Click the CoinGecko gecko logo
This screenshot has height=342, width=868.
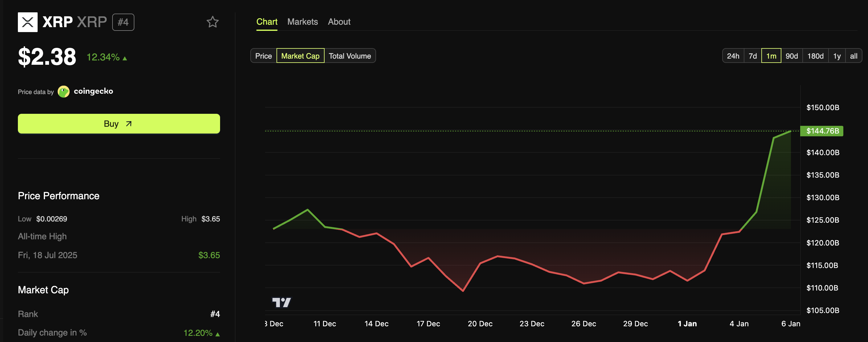[x=64, y=91]
